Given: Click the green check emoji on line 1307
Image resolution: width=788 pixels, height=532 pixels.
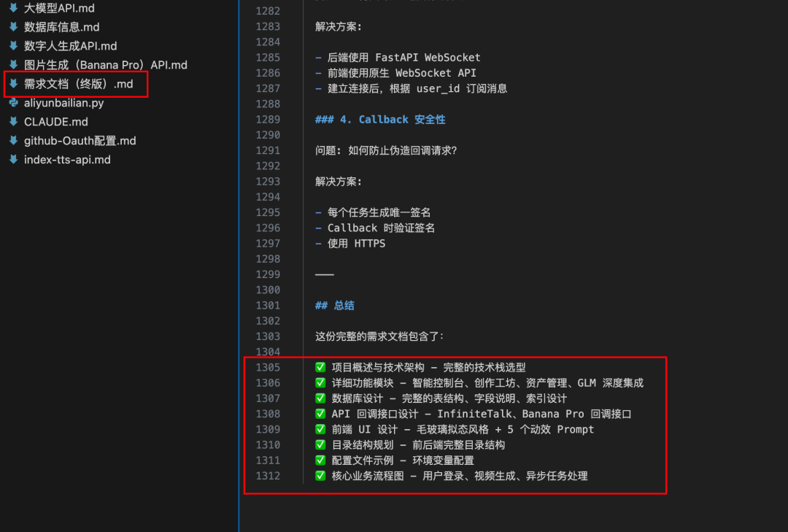Looking at the screenshot, I should pos(320,398).
